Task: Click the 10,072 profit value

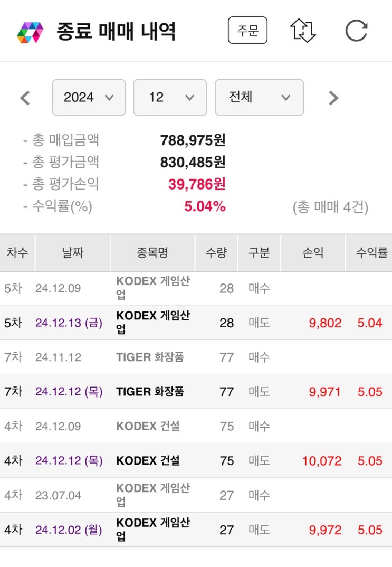Action: point(321,461)
